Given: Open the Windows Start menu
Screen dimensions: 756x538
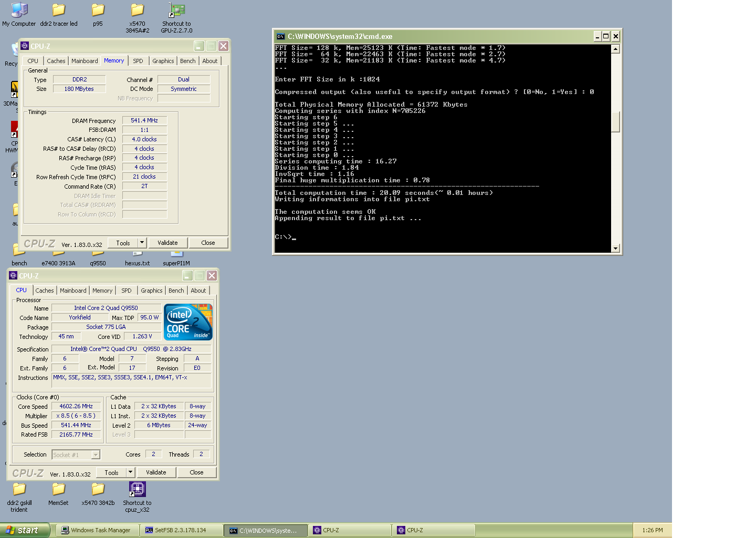Looking at the screenshot, I should [25, 530].
